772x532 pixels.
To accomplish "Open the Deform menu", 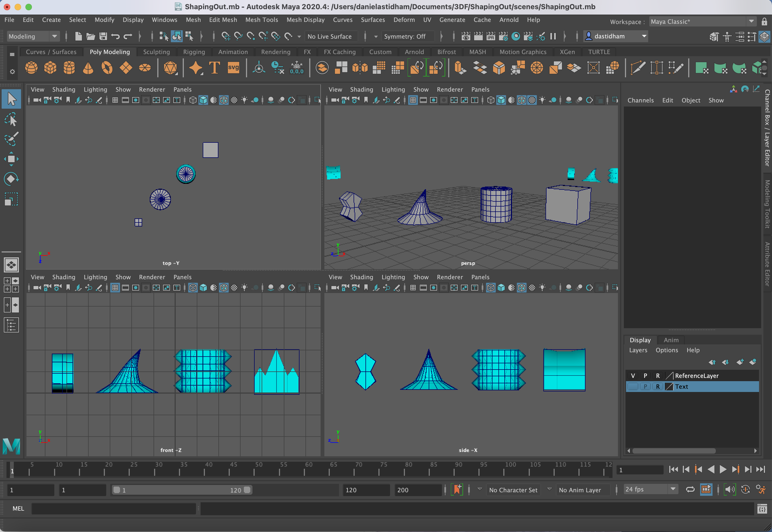I will tap(404, 20).
